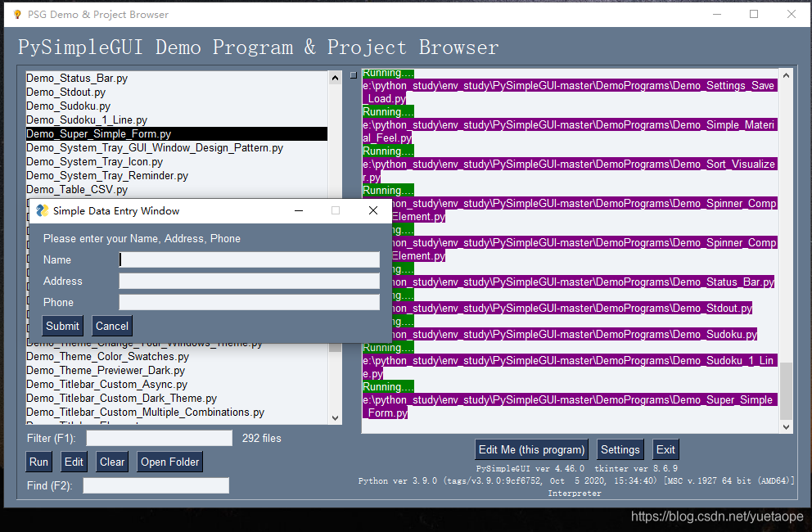Click Edit Me (this program) button
This screenshot has width=812, height=532.
pyautogui.click(x=531, y=449)
